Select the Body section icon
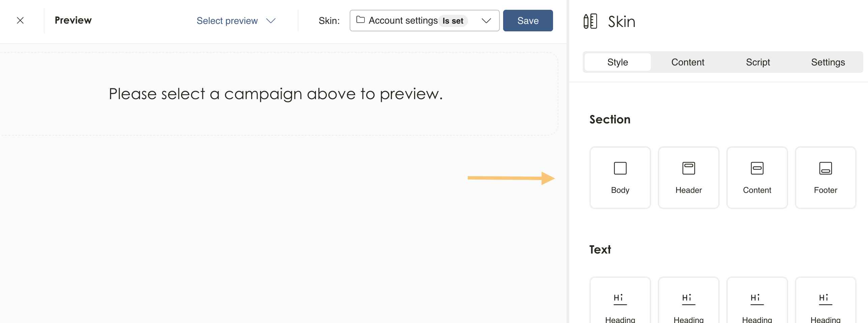Screen dimensions: 868x323 (620, 168)
